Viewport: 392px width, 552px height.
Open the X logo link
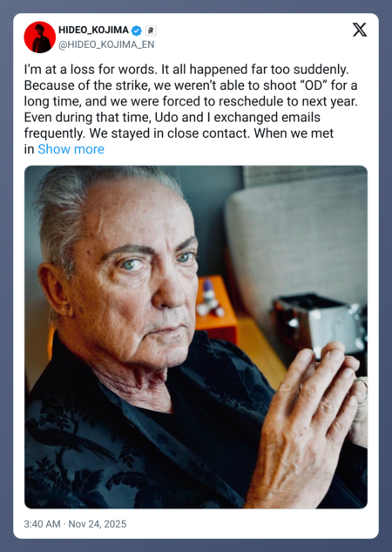click(x=360, y=30)
